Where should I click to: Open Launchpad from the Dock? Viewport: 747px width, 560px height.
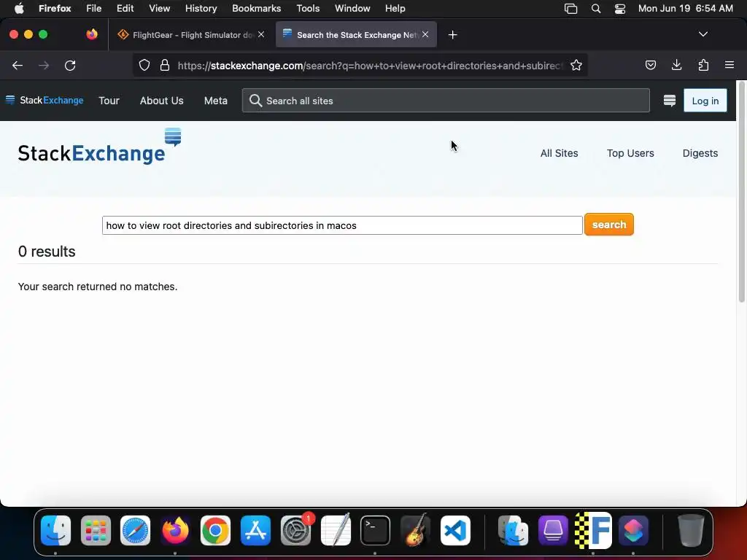click(x=96, y=530)
